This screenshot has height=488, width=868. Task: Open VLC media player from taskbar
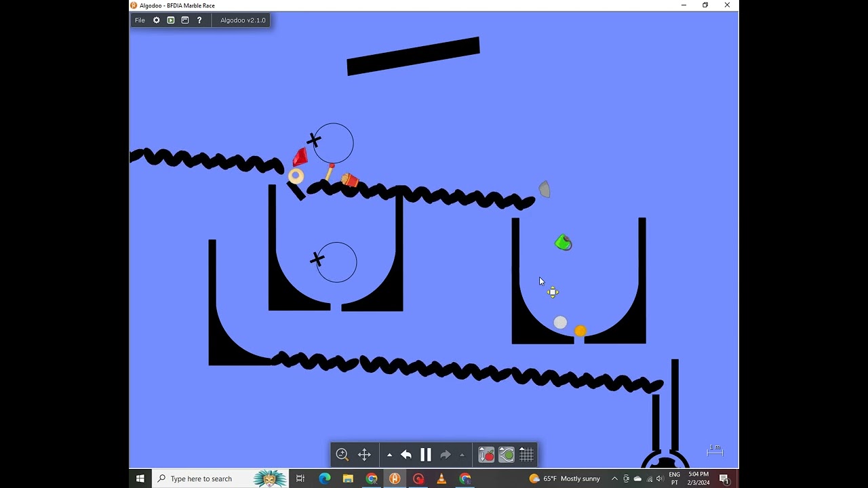click(x=441, y=479)
